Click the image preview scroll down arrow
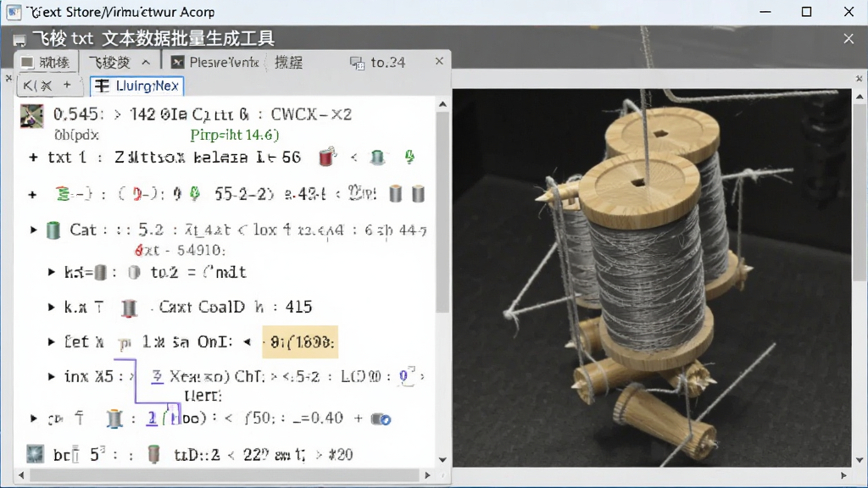 point(860,460)
